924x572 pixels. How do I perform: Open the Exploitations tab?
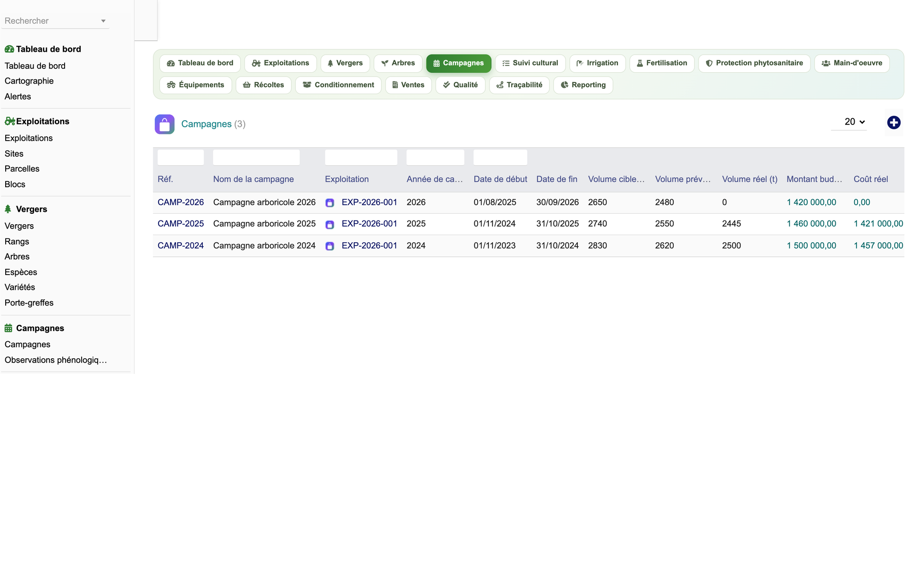280,63
